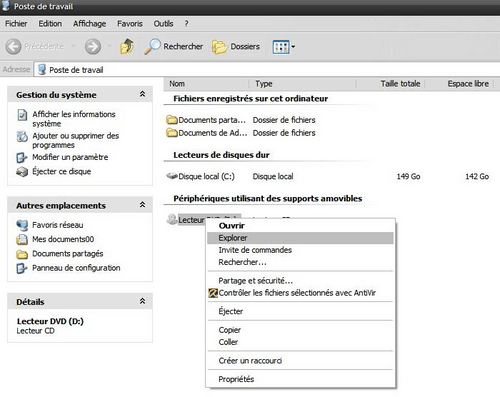Viewport: 500px width, 397px height.
Task: Toggle the Dossiers folders pane button
Action: 236,47
